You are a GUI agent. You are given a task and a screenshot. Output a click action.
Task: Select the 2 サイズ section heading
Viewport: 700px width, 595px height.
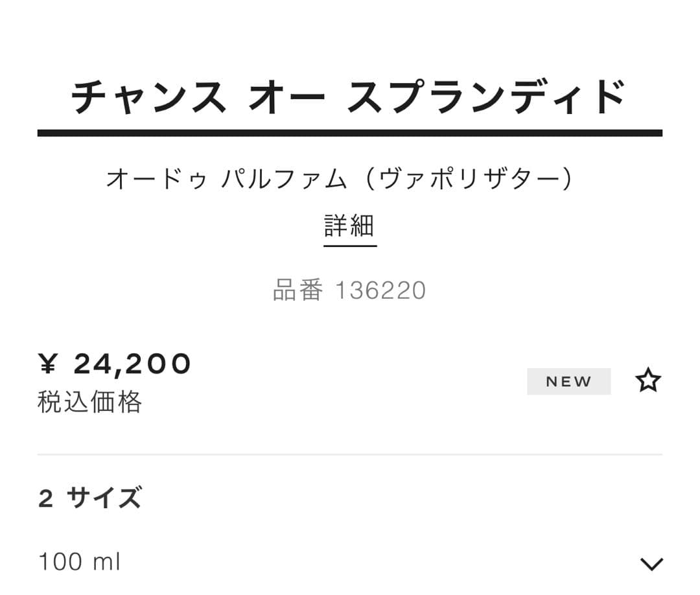tap(89, 497)
